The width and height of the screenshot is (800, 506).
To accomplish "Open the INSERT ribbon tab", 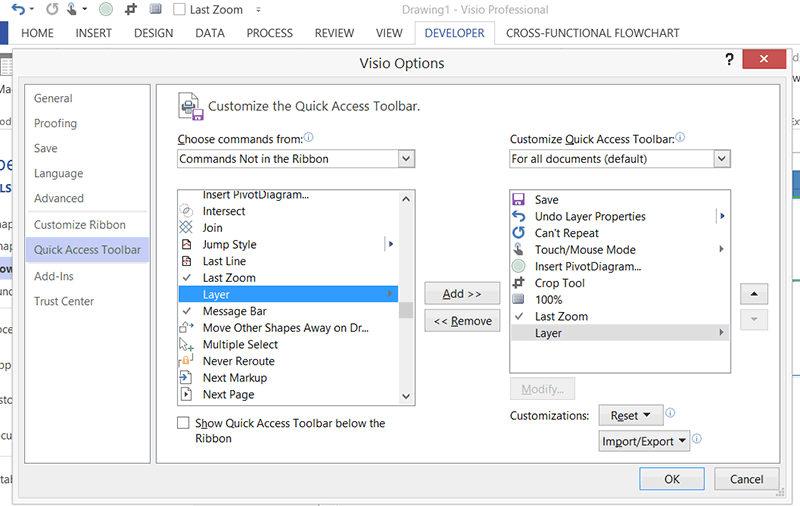I will [x=93, y=33].
